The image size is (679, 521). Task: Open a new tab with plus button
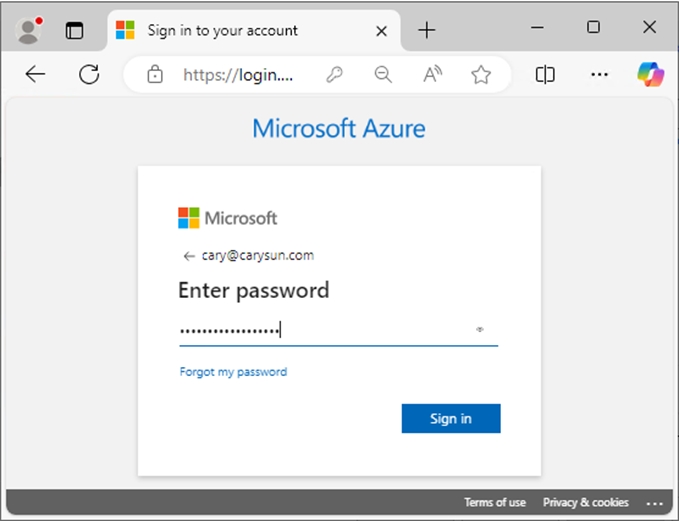[427, 30]
